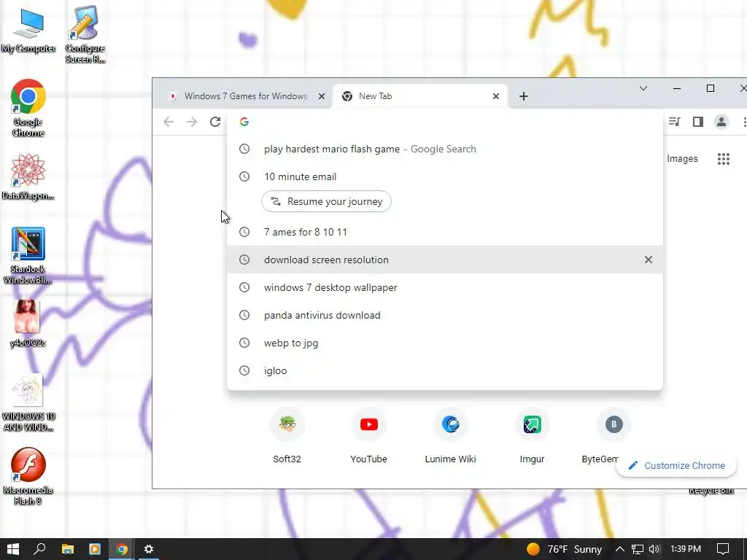The image size is (747, 560).
Task: Open Imgur shortcut tile
Action: click(x=532, y=437)
